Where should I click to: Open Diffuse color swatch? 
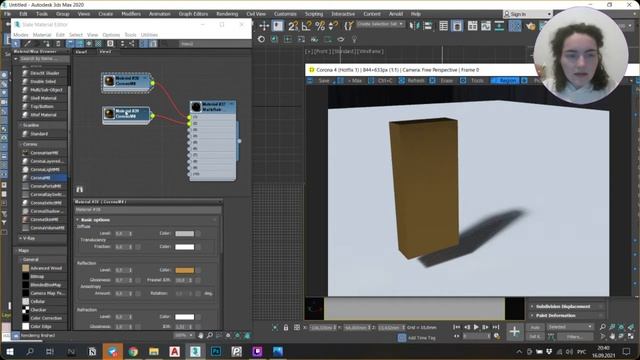[x=184, y=233]
